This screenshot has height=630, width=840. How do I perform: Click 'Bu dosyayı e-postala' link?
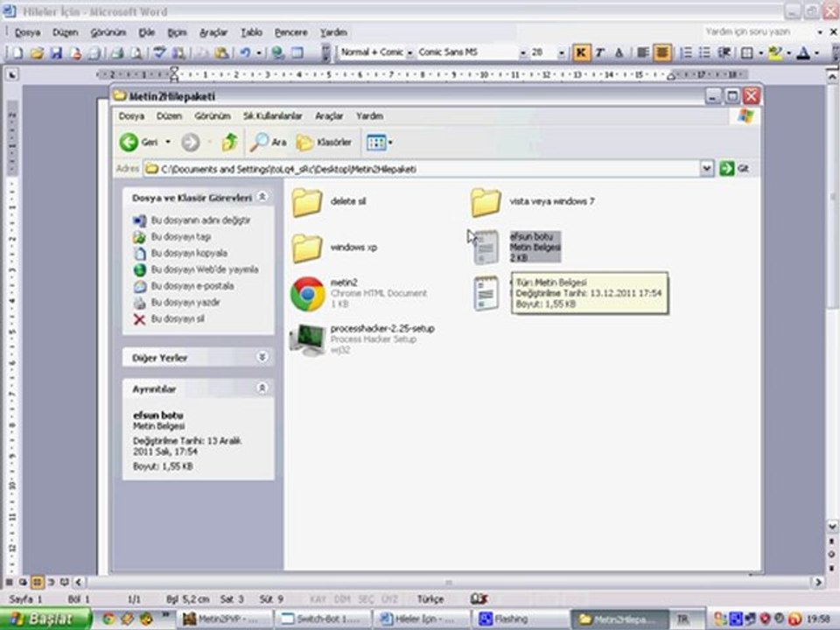point(192,286)
